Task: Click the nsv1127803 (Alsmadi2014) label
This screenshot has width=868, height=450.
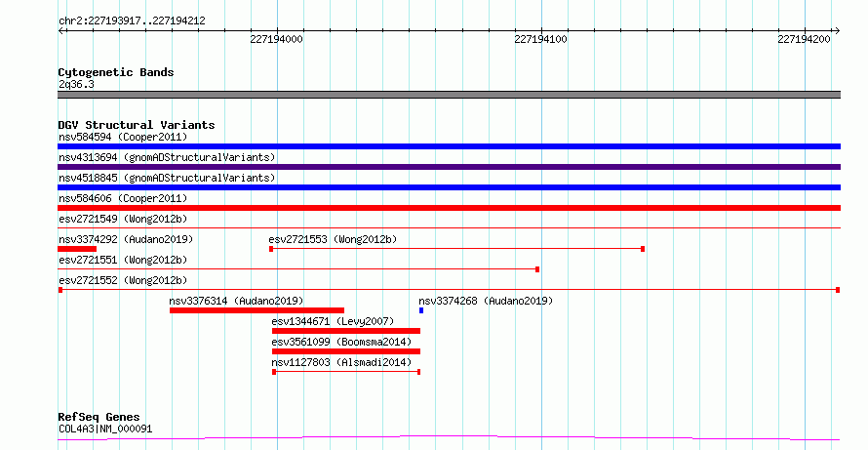Action: [x=341, y=362]
